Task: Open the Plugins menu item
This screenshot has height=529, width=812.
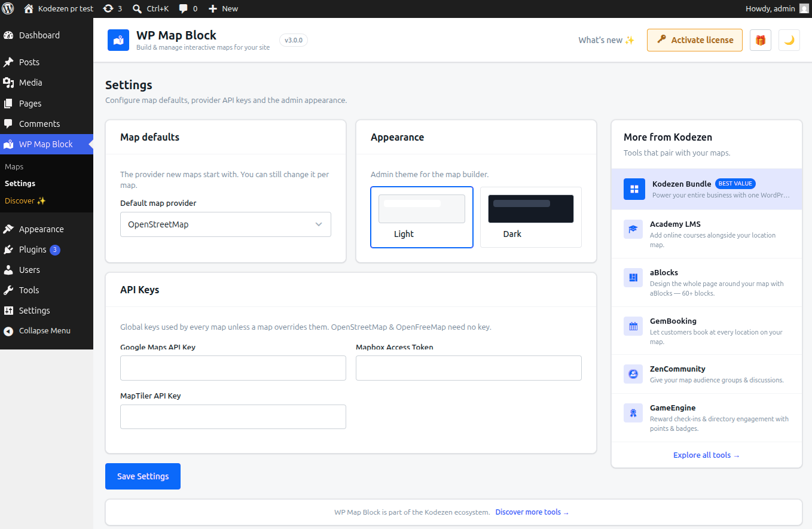Action: (47, 250)
